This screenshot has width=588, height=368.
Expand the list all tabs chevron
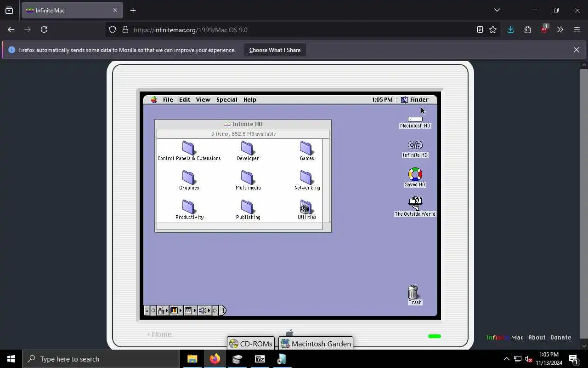point(497,10)
